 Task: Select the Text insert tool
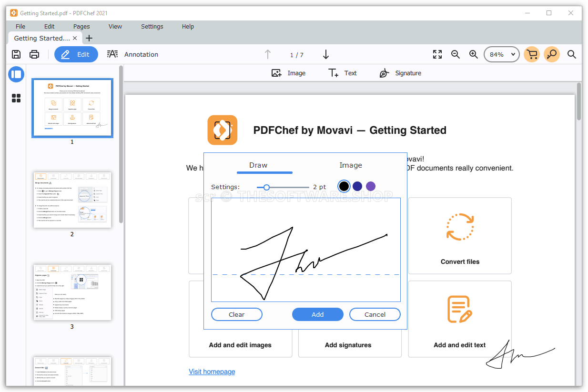pos(343,73)
